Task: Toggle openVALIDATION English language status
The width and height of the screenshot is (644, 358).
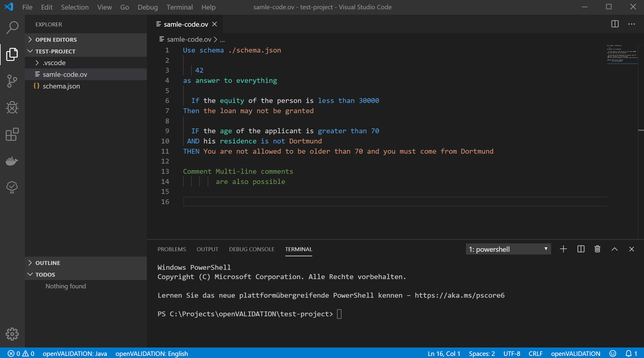Action: 151,353
